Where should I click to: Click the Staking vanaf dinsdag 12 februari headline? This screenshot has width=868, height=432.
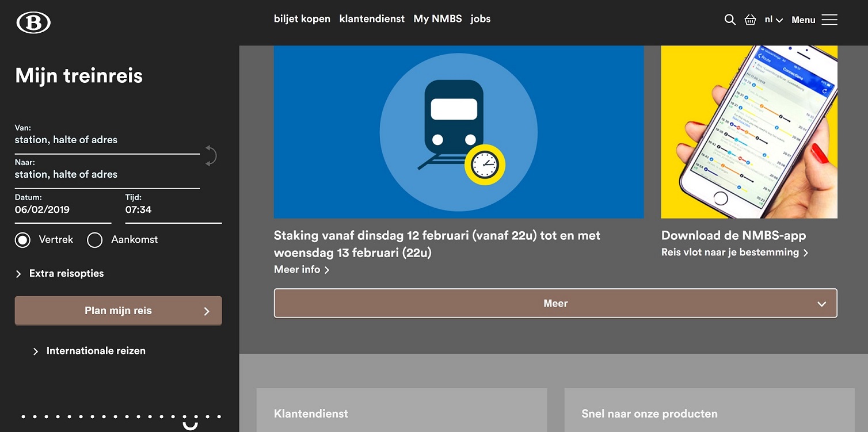click(437, 244)
